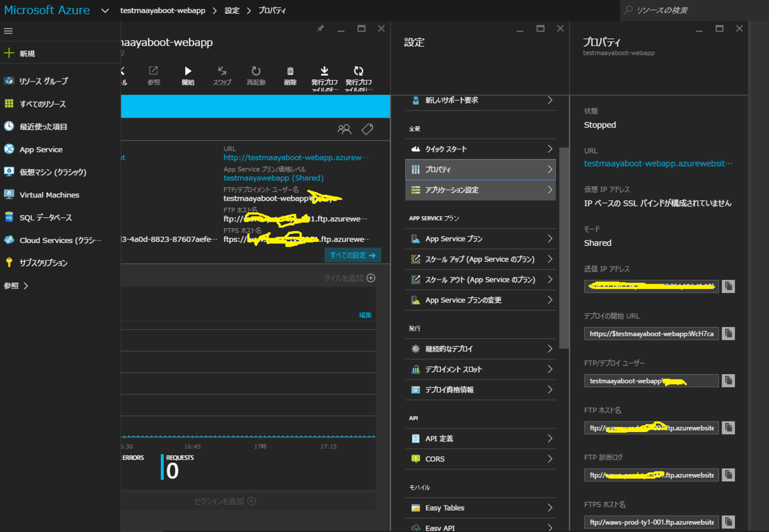Click the 設定 breadcrumb

click(x=232, y=11)
